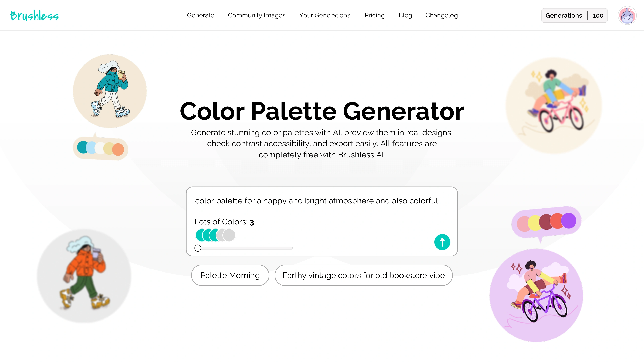644x362 pixels.
Task: Click the Generations 100 counter button
Action: pyautogui.click(x=574, y=15)
